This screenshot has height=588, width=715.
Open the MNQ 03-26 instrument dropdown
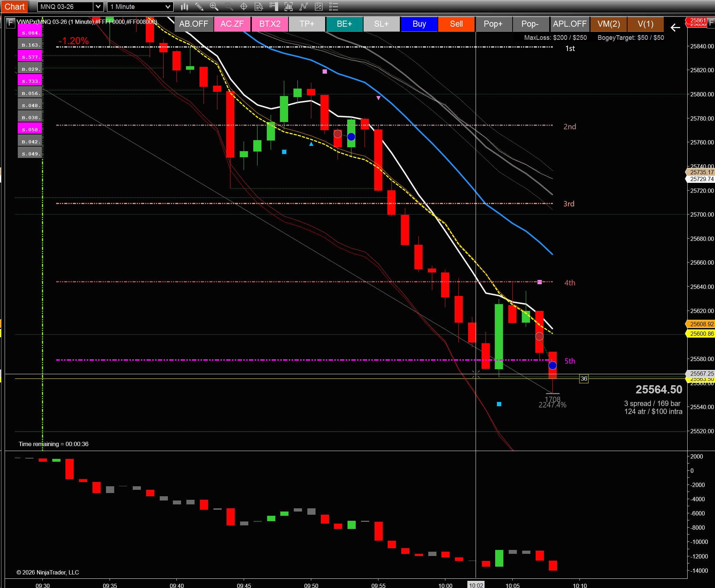point(98,6)
